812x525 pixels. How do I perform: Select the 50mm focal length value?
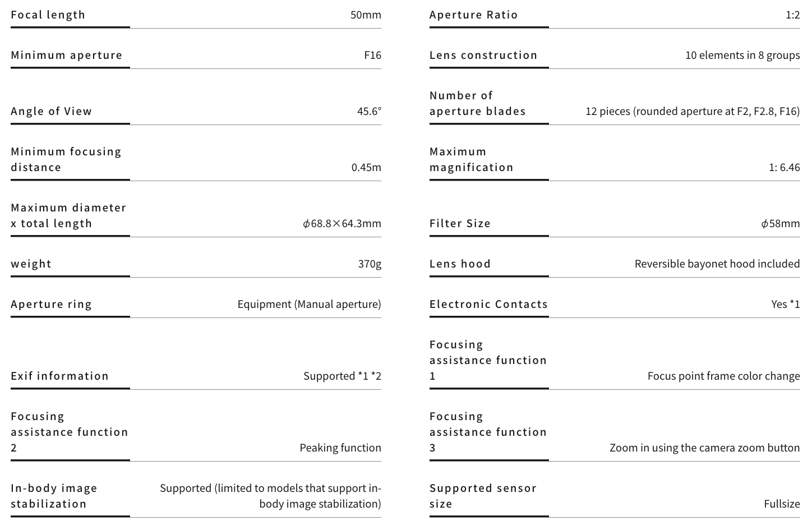pyautogui.click(x=366, y=15)
